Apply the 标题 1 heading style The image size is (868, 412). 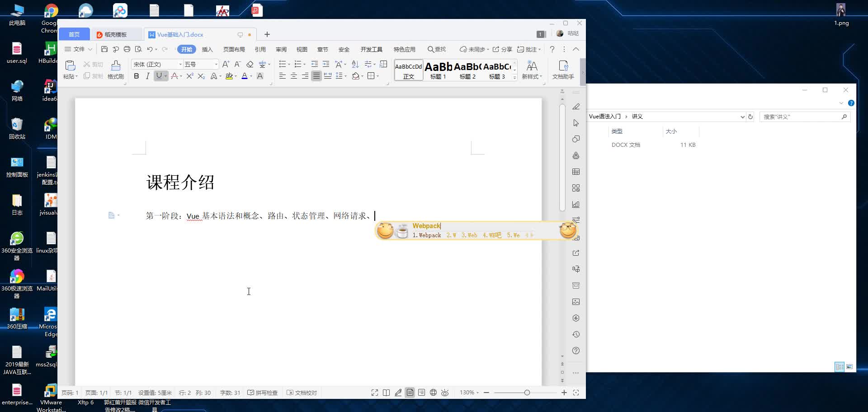tap(438, 70)
